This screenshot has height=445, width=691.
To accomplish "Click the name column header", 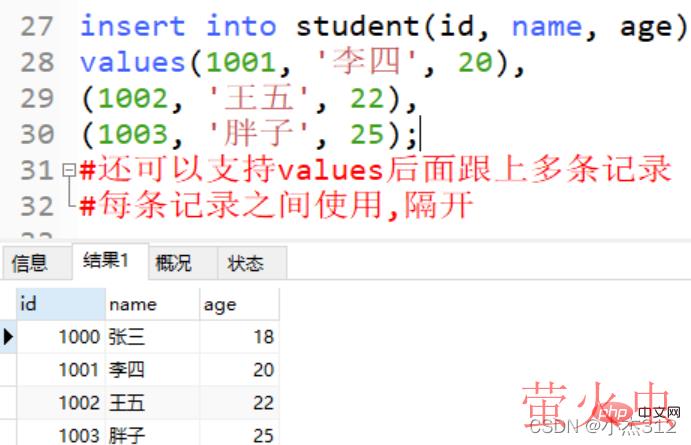I will pos(152,304).
